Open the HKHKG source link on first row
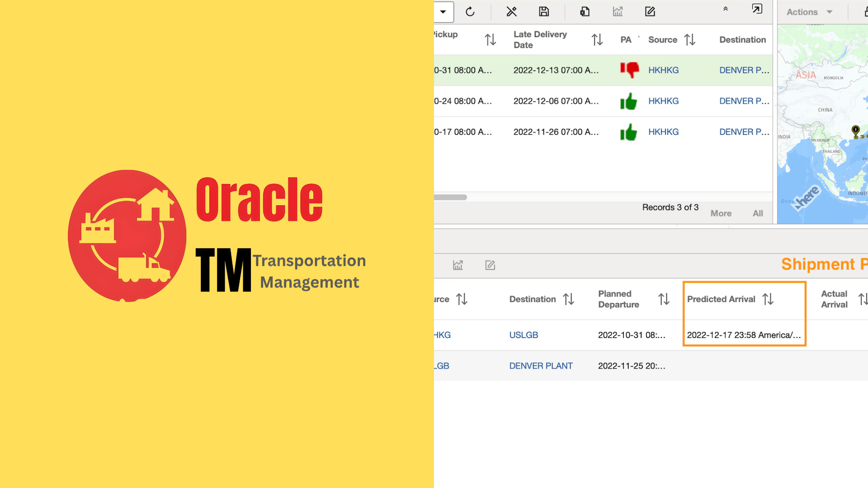The image size is (868, 488). coord(663,70)
